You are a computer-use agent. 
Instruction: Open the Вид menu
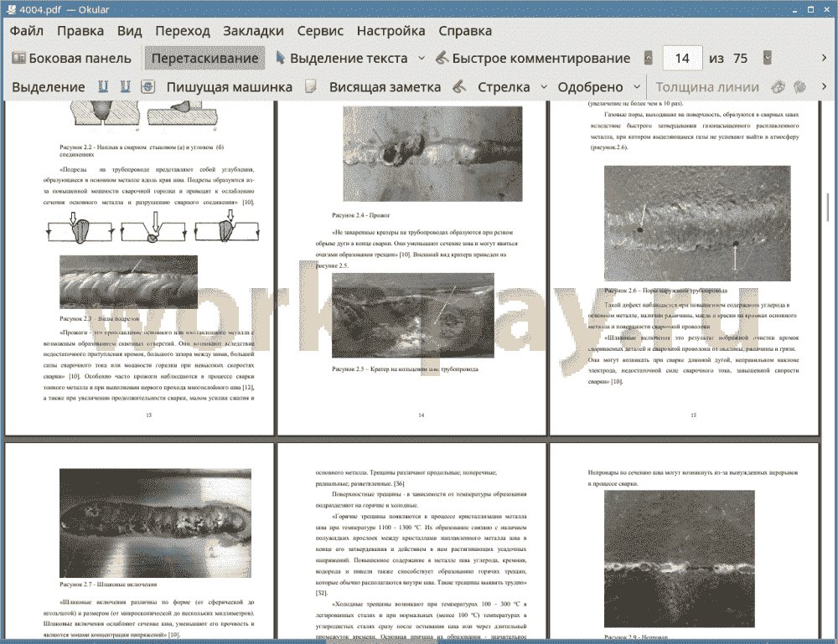129,31
